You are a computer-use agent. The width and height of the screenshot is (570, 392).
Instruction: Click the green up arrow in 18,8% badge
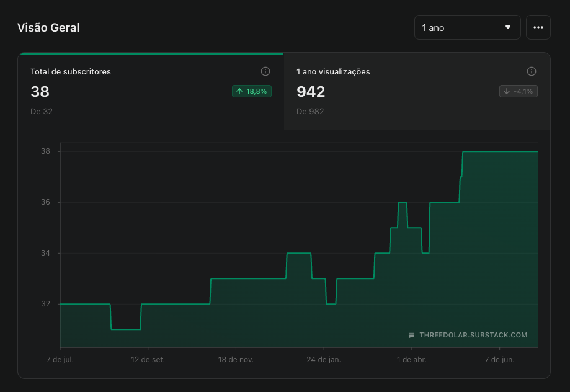click(x=239, y=91)
